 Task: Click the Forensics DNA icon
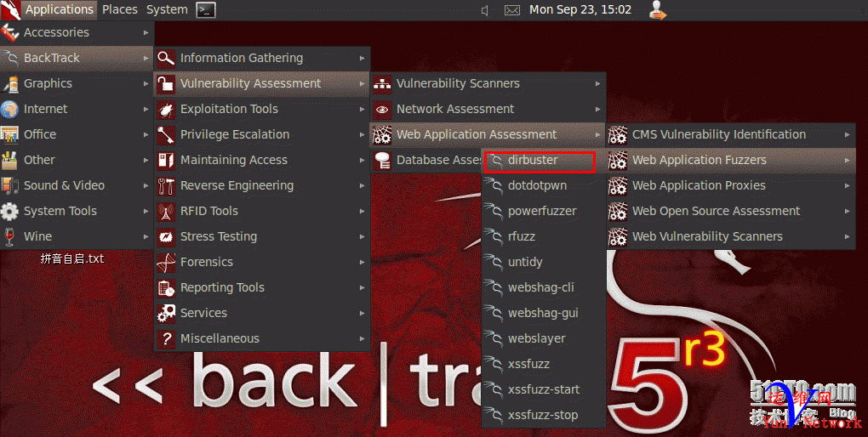click(x=166, y=262)
